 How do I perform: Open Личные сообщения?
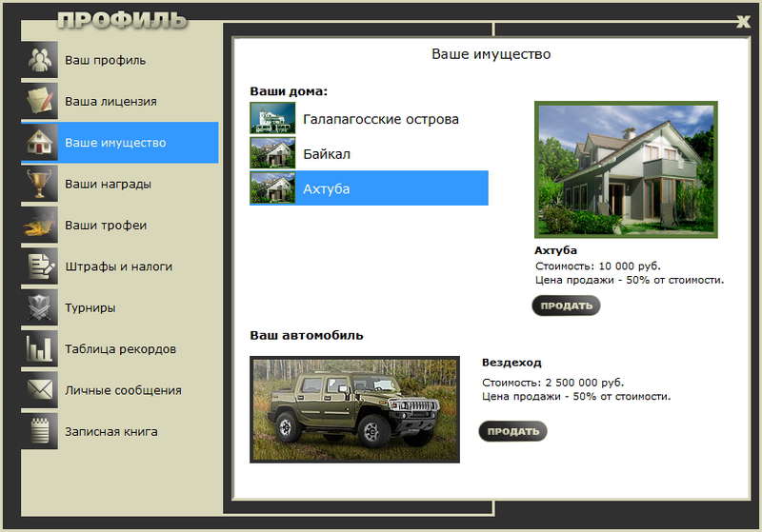pyautogui.click(x=120, y=390)
